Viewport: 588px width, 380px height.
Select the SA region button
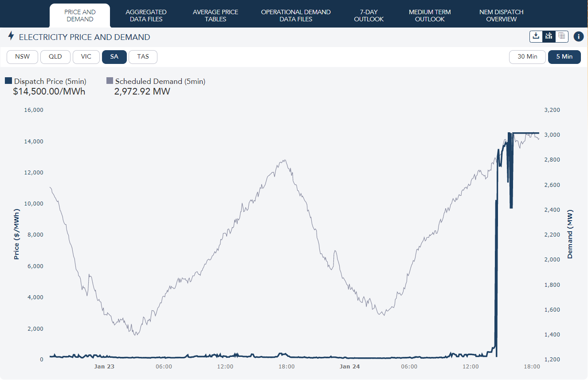[114, 57]
